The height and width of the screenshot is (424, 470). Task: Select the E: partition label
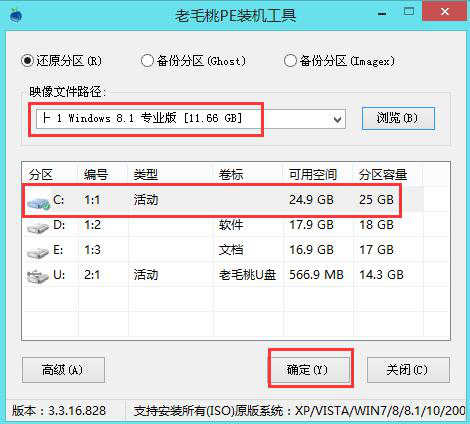click(x=58, y=250)
